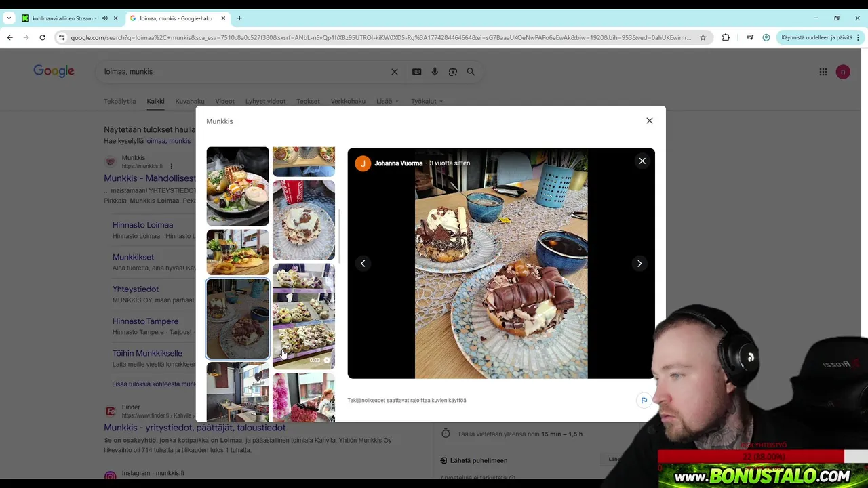Close the kuhlmanvirallinen Stream tab

tap(116, 18)
